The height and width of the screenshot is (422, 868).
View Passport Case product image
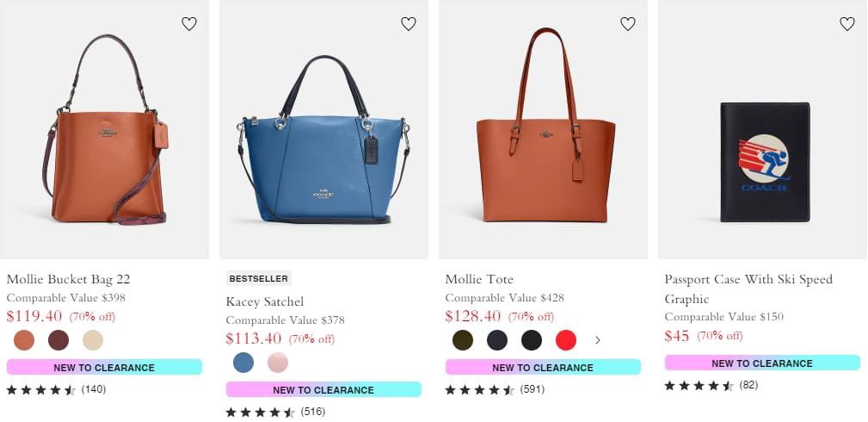[763, 129]
